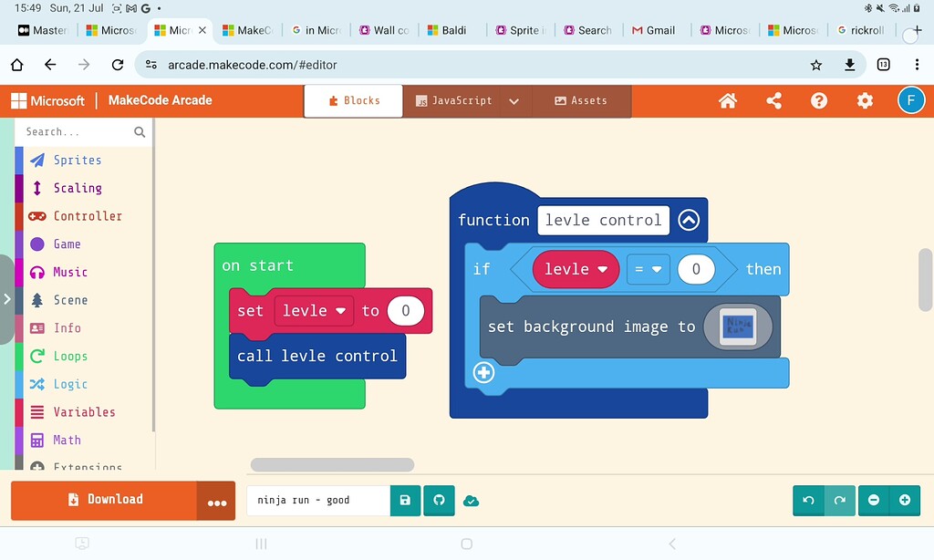Click the project name field
This screenshot has width=934, height=560.
319,501
